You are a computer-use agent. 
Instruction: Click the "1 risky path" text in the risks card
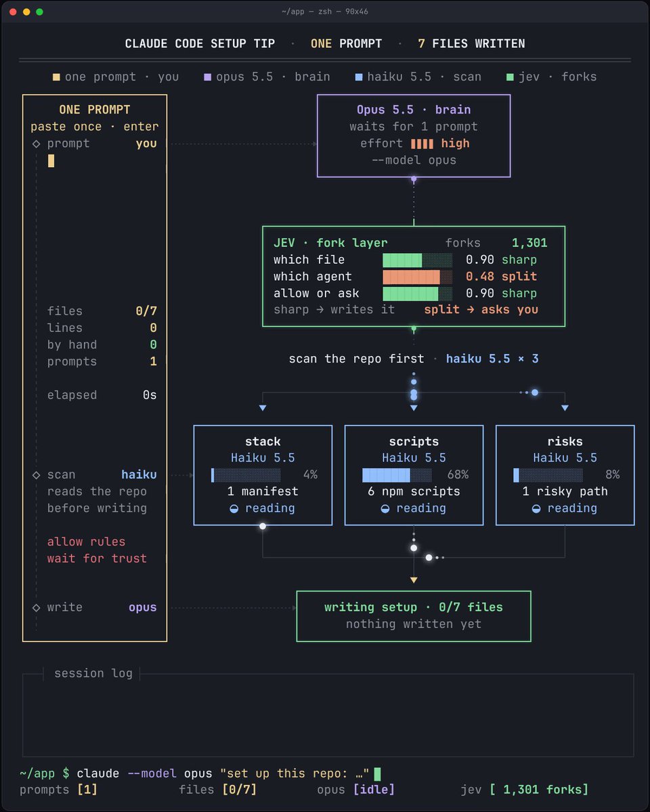click(565, 492)
